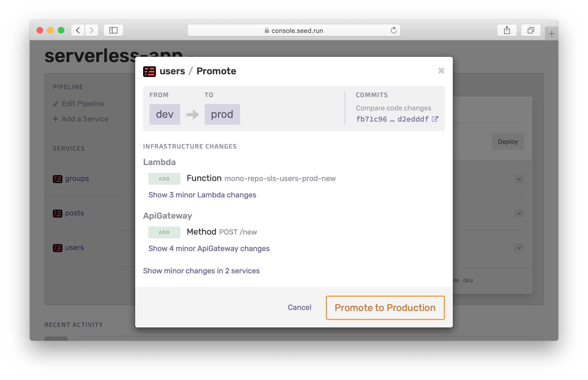
Task: Cancel the promote dialog
Action: coord(299,307)
